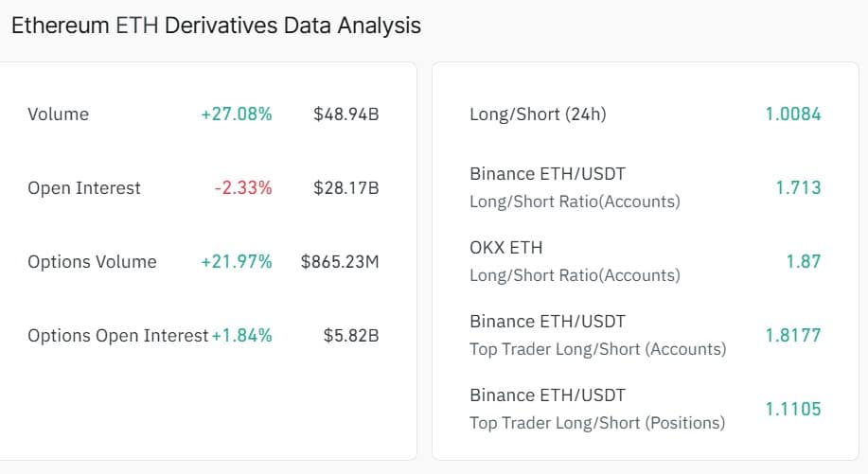Click the 1.87 OKX ratio value
This screenshot has height=474, width=868.
803,261
